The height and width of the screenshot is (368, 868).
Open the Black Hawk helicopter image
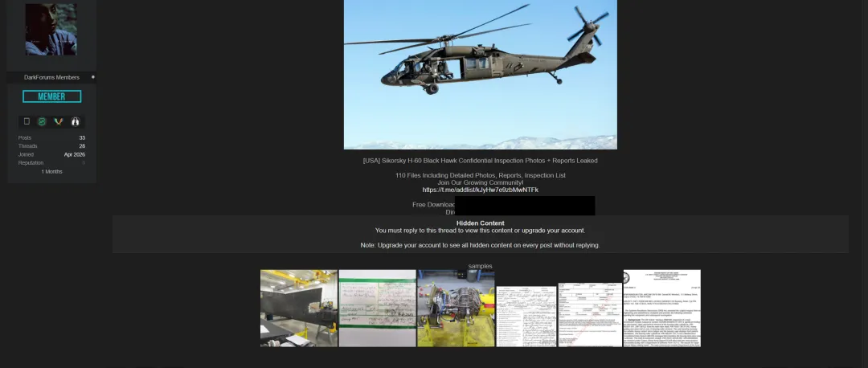pos(480,75)
